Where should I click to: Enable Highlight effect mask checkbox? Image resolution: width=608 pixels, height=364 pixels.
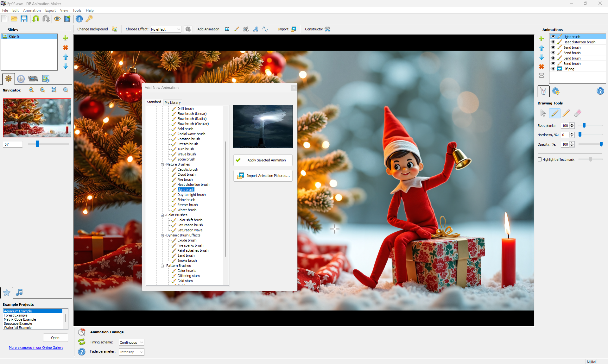point(540,160)
